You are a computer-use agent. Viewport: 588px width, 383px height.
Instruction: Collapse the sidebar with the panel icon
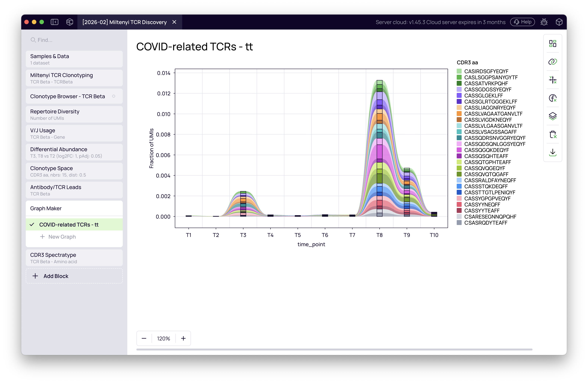pyautogui.click(x=55, y=22)
